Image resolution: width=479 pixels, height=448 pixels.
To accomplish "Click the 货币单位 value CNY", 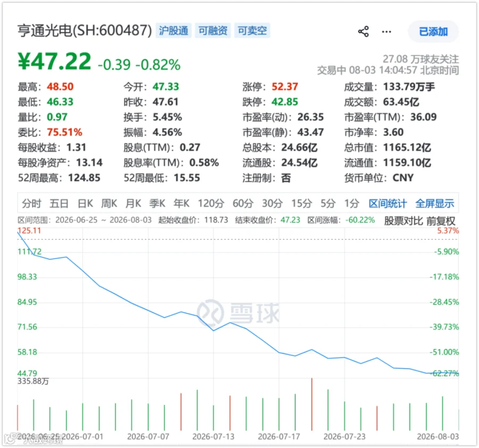I will 403,178.
